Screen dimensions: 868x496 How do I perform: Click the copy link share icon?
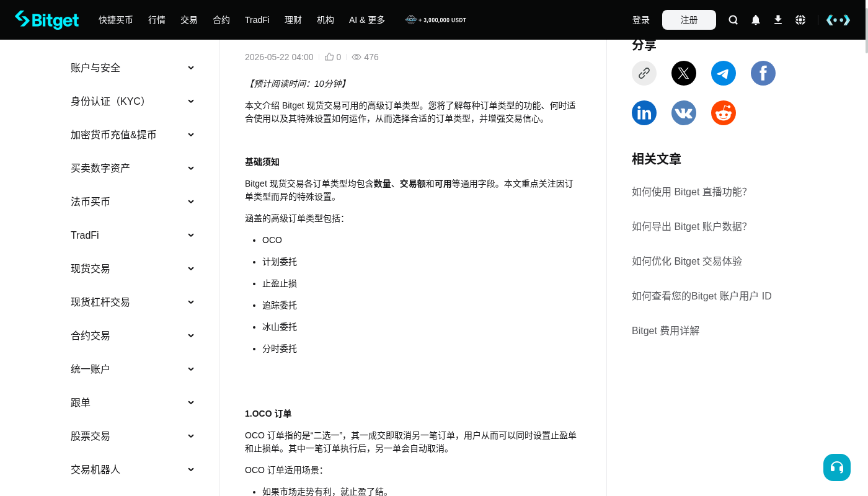click(644, 73)
